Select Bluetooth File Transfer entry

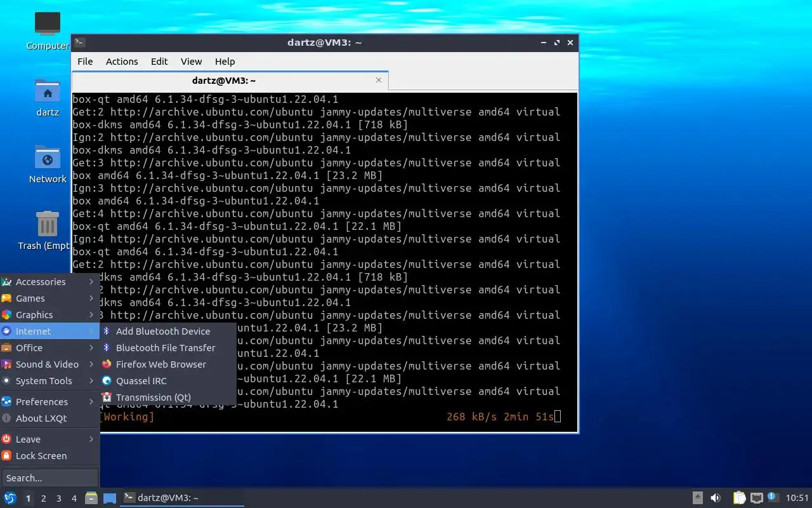click(168, 348)
